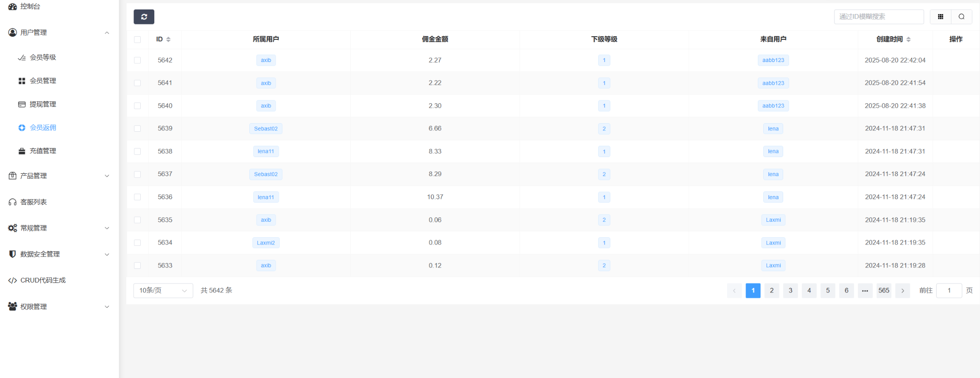Focus the 通过ID模糊搜索 search field
Viewport: 980px width, 378px height.
click(878, 17)
